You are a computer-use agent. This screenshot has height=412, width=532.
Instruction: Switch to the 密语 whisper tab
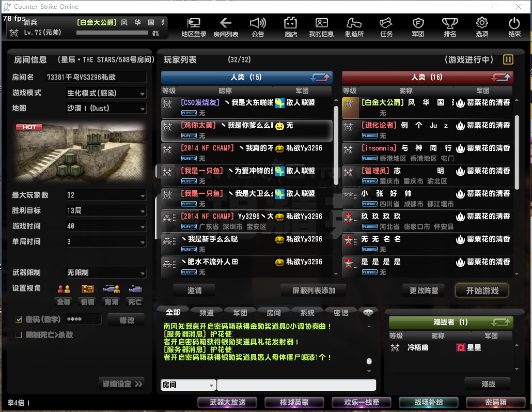tap(341, 312)
